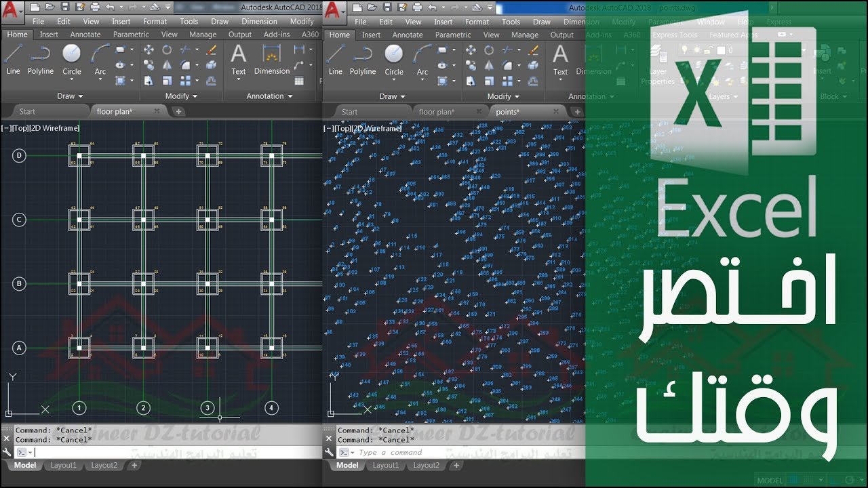Expand the Modify panel in left window

point(181,96)
